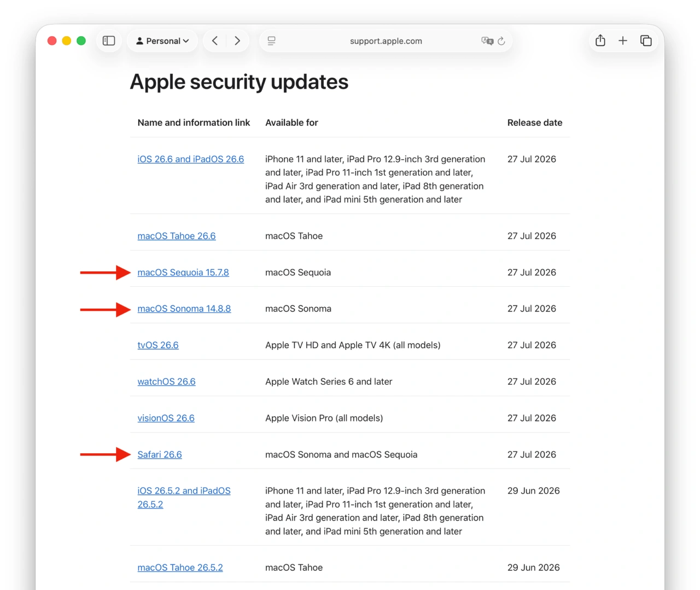700x590 pixels.
Task: Click 'Apple Vision Pro (all models)' cell
Action: tap(324, 418)
